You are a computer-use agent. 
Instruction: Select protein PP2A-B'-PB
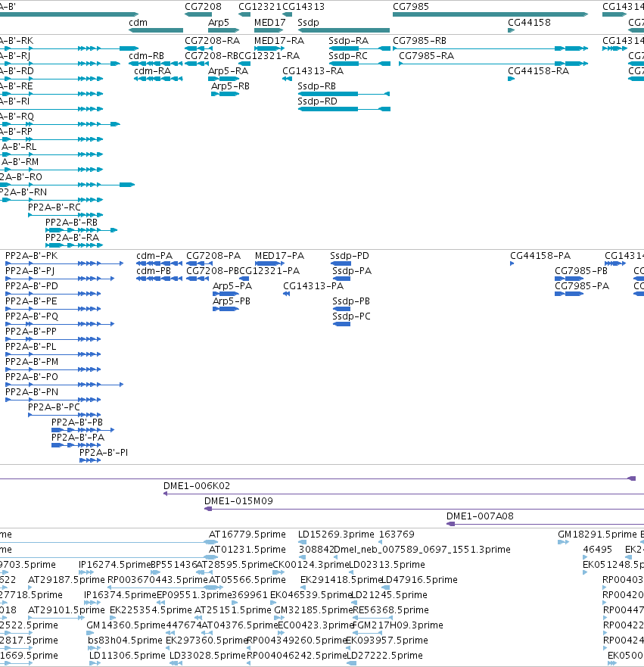pos(83,430)
